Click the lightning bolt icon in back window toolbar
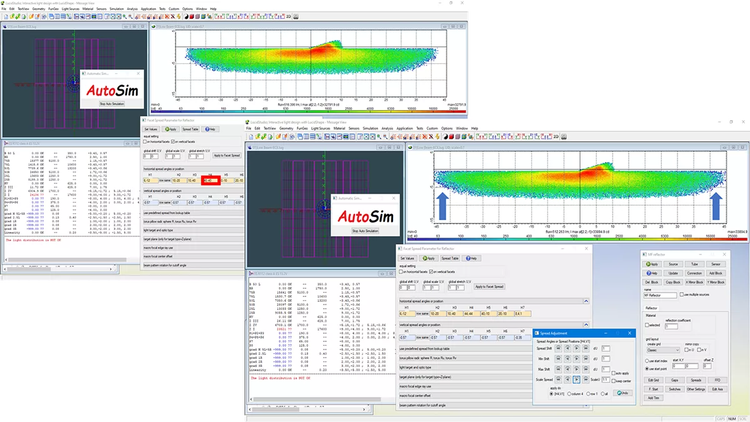This screenshot has width=750, height=422. coord(178,16)
